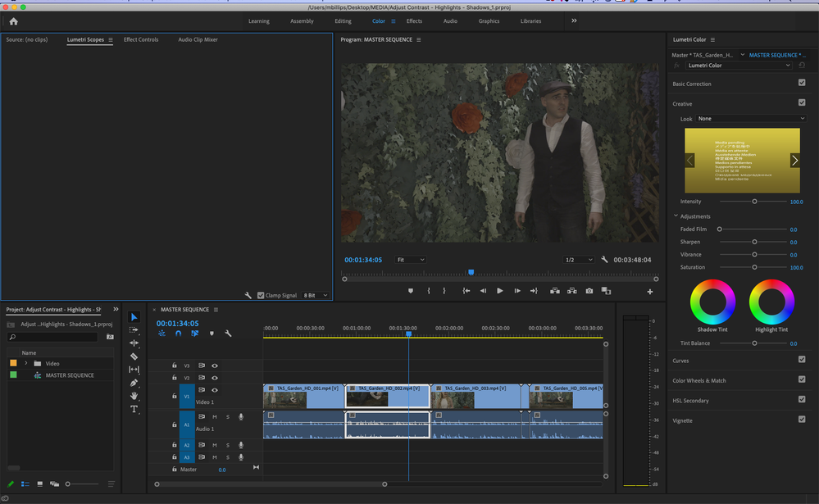Screen dimensions: 819x504
Task: Expand the Video bin folder
Action: coord(26,363)
